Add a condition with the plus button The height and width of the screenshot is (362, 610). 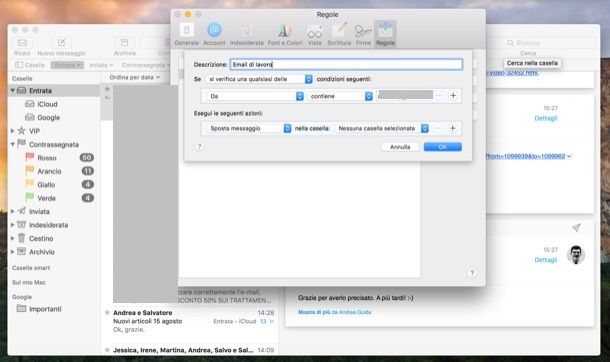tap(453, 96)
